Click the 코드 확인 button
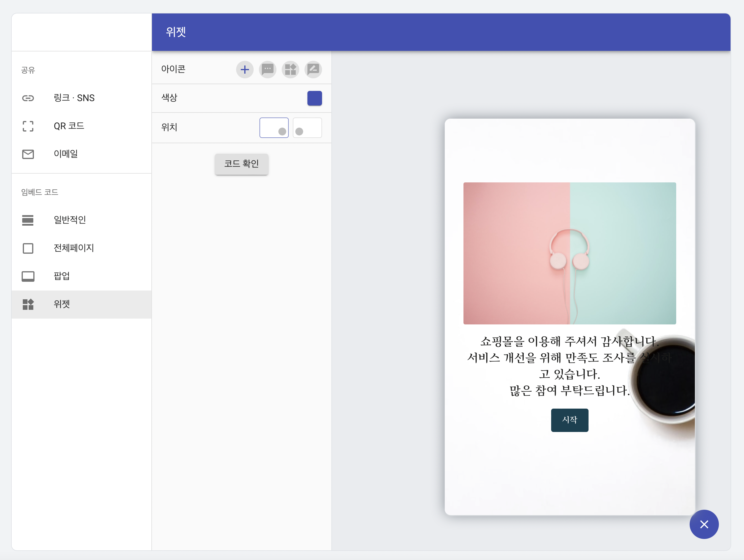 pyautogui.click(x=241, y=164)
